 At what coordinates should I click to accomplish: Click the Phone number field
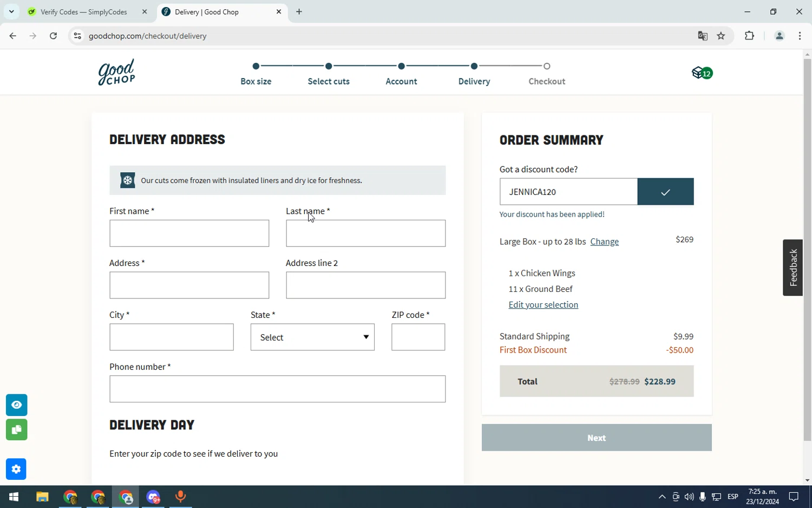pos(277,389)
